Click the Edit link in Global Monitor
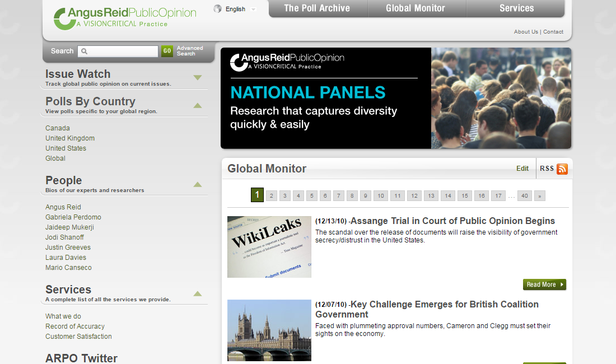The width and height of the screenshot is (616, 364). [522, 169]
